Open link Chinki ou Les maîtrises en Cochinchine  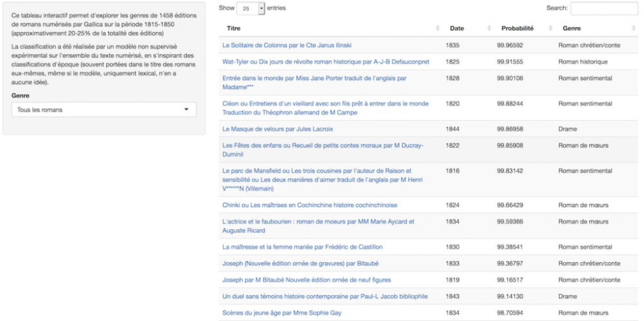(310, 205)
